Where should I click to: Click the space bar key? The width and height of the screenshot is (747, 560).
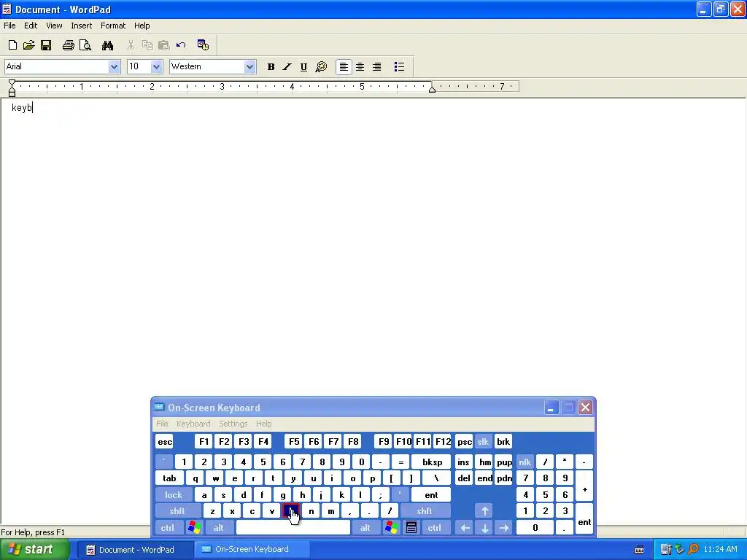click(293, 528)
